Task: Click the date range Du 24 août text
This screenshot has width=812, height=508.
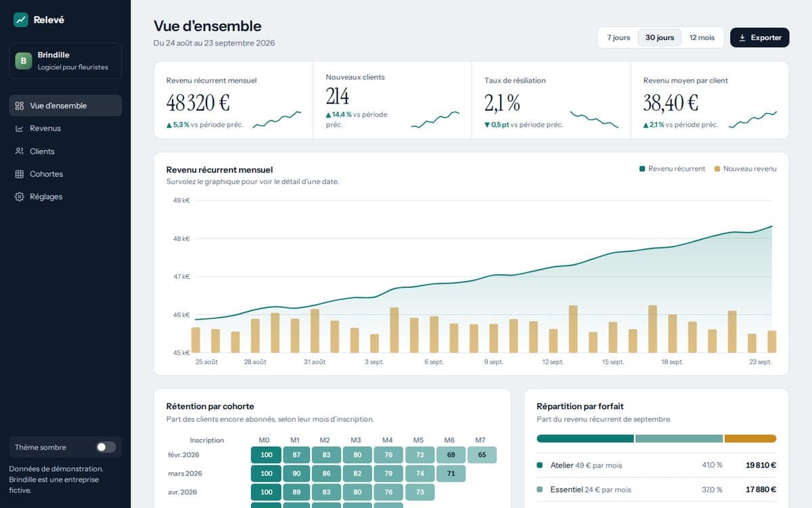Action: pos(215,43)
